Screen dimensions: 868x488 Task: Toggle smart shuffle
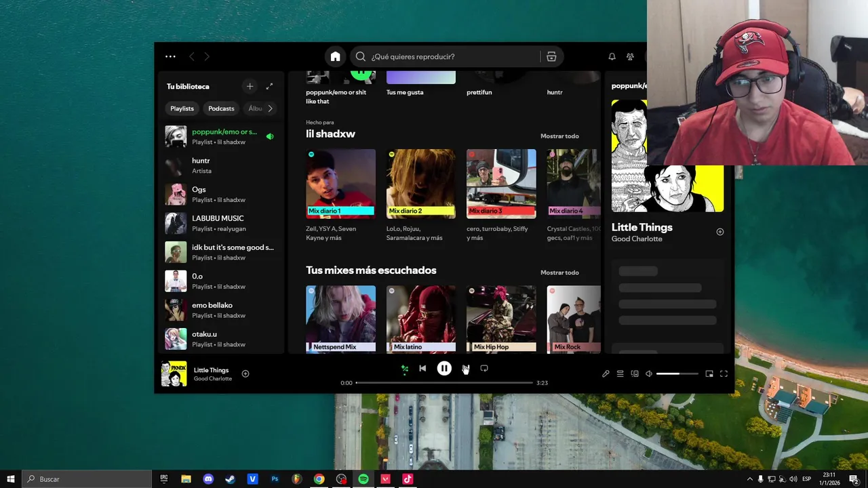(x=405, y=369)
